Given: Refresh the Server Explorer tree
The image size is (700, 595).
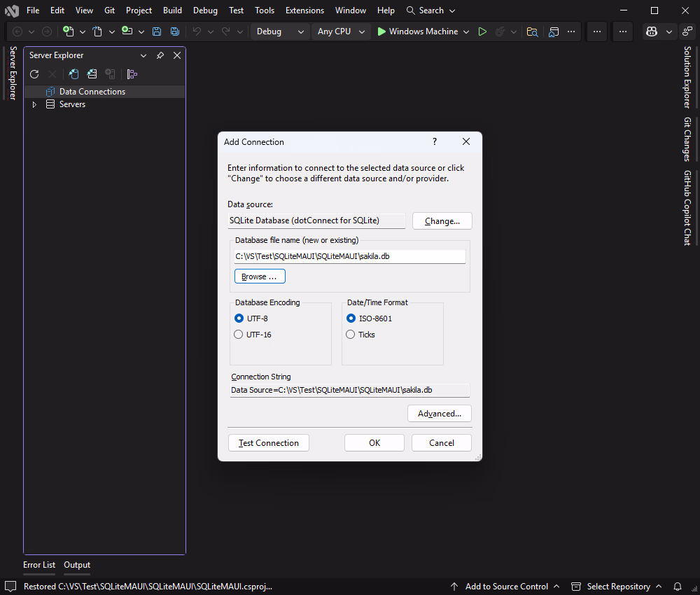Looking at the screenshot, I should point(34,73).
